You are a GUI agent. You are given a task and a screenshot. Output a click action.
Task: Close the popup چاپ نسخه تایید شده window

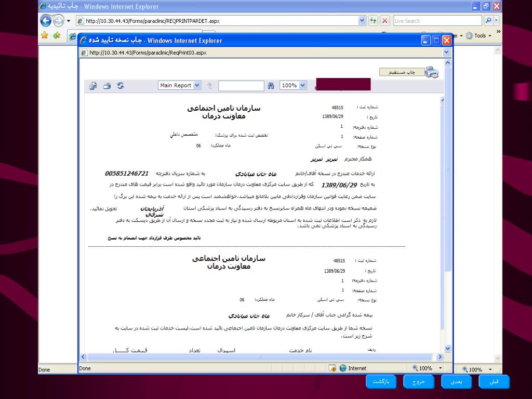447,41
